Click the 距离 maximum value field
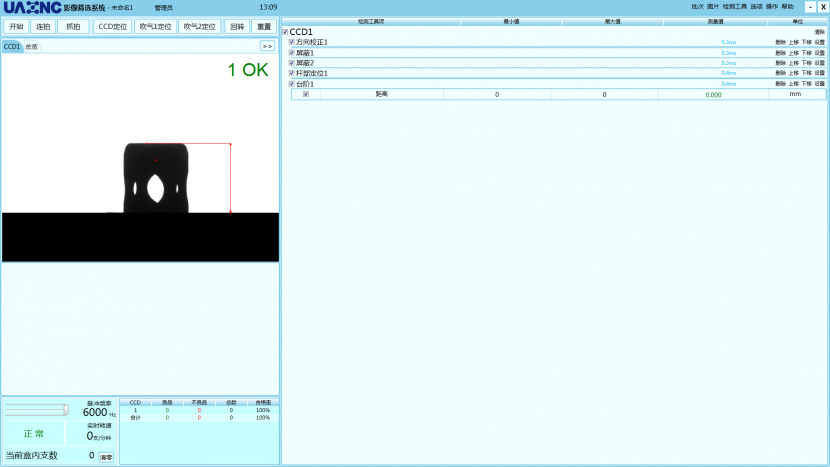The height and width of the screenshot is (467, 830). (x=604, y=94)
